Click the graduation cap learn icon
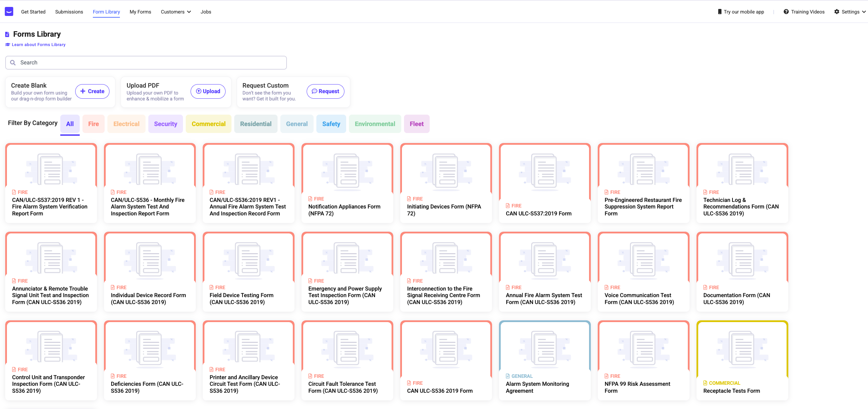 click(x=8, y=45)
